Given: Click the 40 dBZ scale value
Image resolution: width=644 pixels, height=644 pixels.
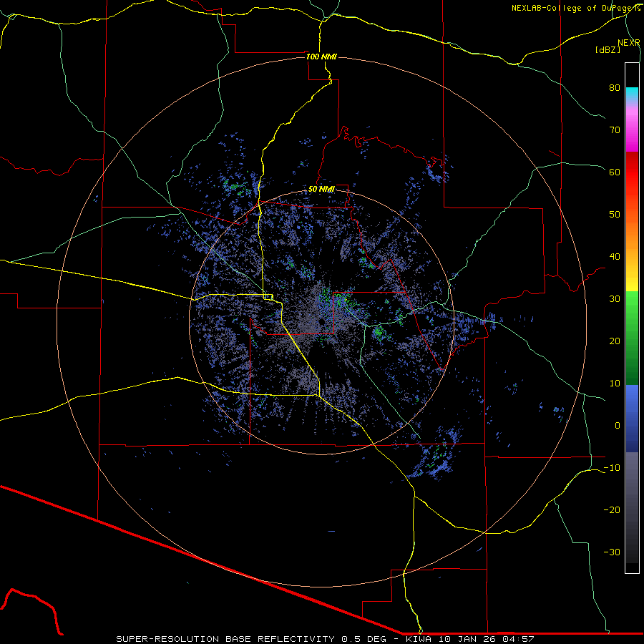Looking at the screenshot, I should (615, 257).
